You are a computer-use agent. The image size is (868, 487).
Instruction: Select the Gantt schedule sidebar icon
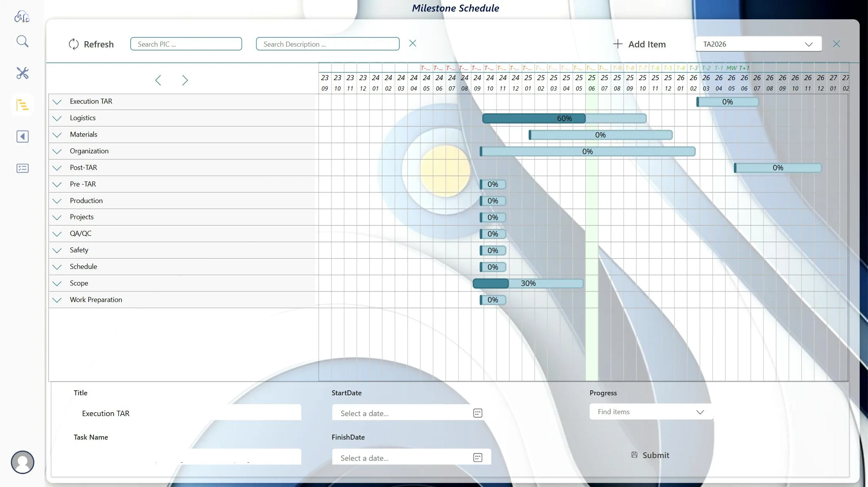click(22, 105)
